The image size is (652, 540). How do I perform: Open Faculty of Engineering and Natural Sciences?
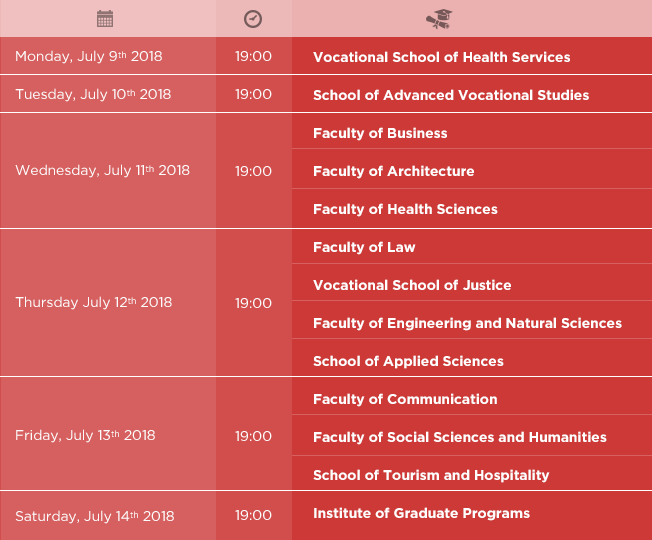pyautogui.click(x=467, y=323)
